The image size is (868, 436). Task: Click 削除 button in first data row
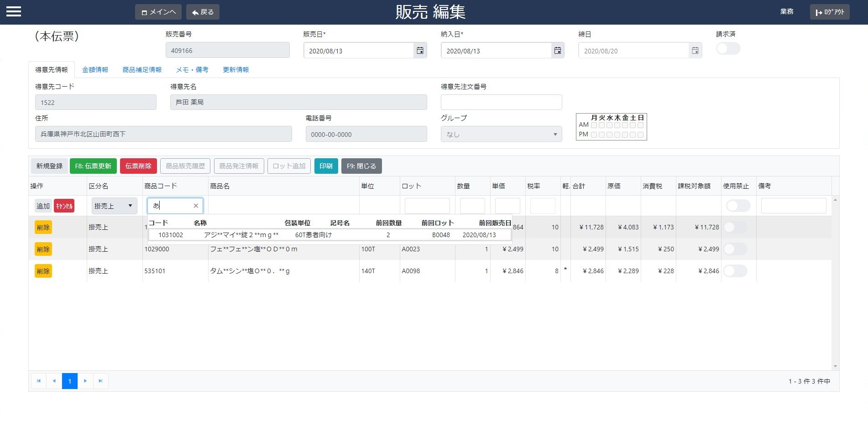(x=43, y=227)
